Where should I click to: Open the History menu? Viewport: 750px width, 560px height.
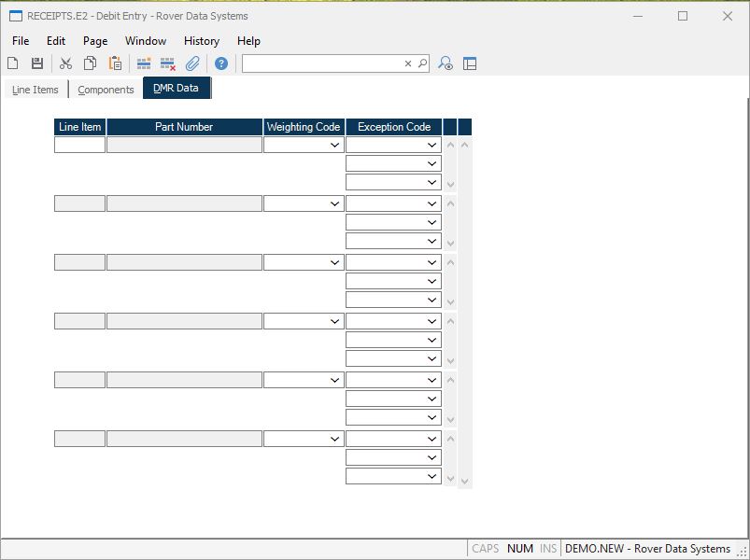pos(201,41)
